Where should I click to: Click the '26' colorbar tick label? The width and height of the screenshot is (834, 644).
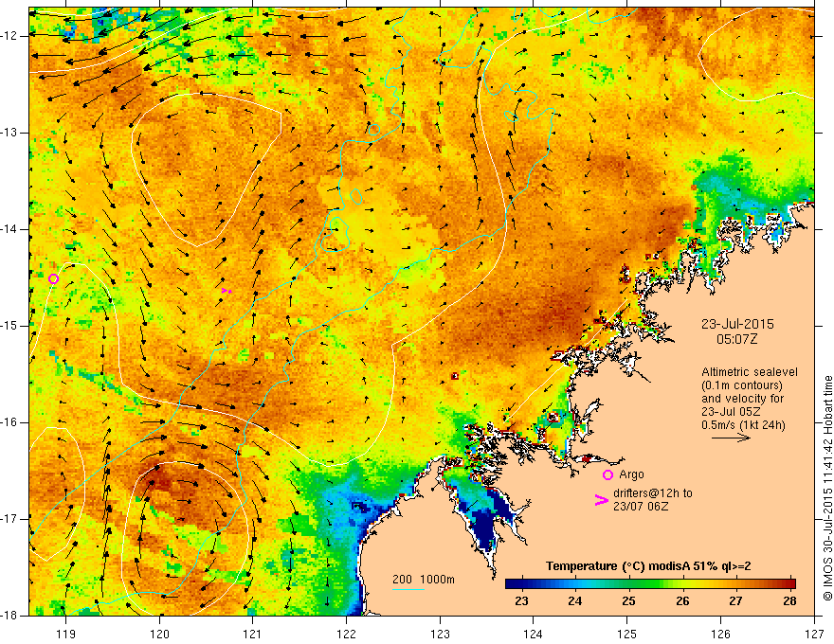coord(682,601)
